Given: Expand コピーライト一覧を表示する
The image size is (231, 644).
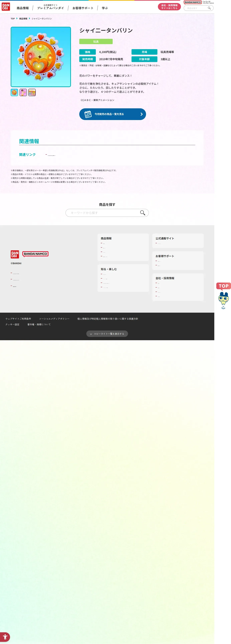Looking at the screenshot, I should 107,334.
